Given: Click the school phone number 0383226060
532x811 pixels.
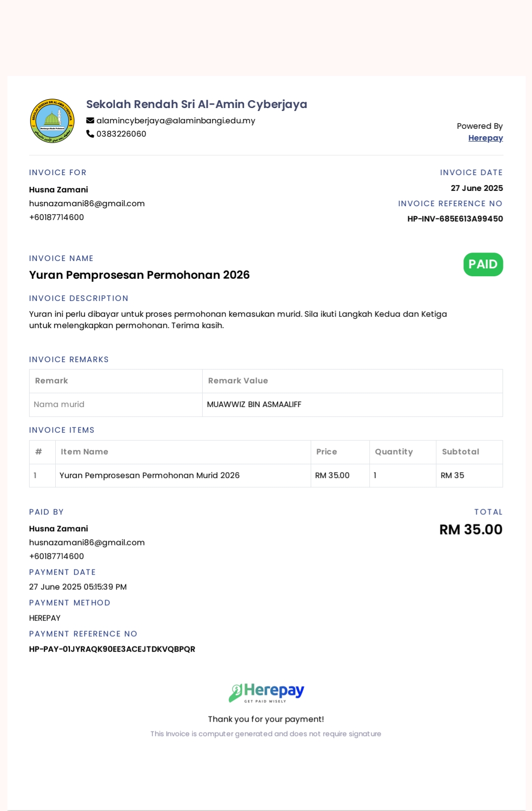Looking at the screenshot, I should pos(121,134).
